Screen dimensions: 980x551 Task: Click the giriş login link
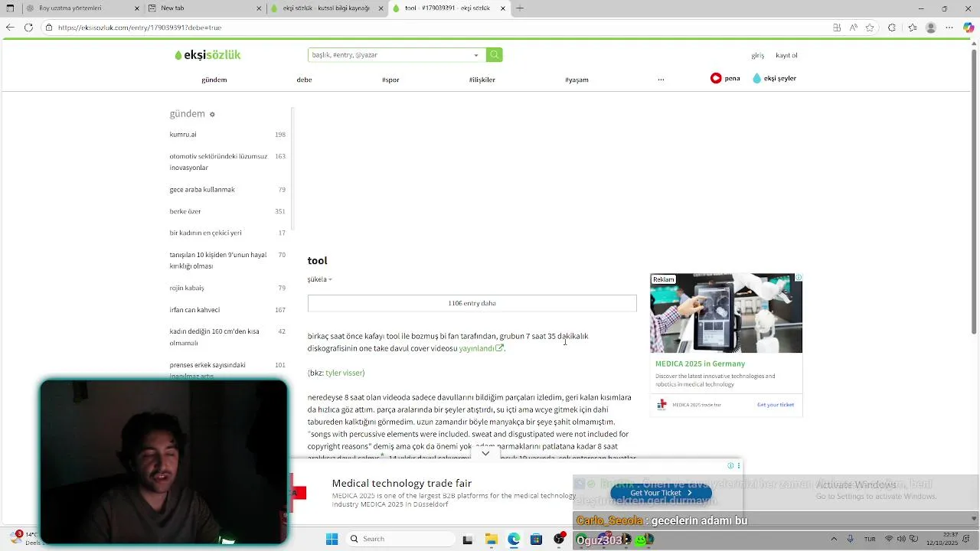(758, 55)
